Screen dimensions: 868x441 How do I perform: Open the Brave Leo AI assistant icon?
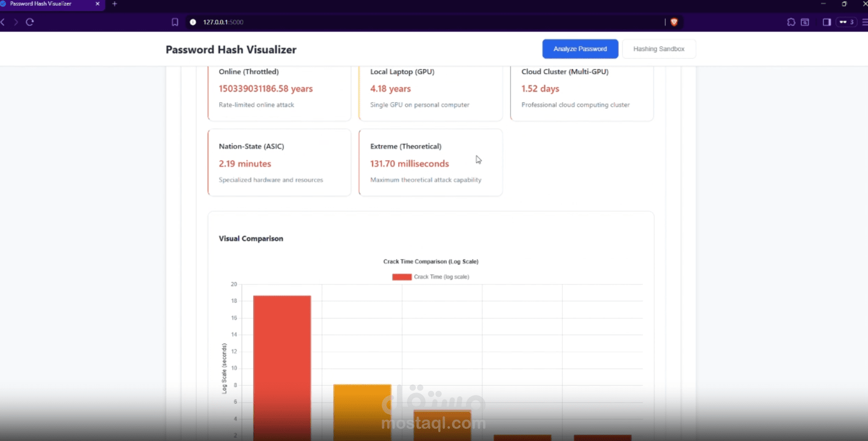click(792, 22)
